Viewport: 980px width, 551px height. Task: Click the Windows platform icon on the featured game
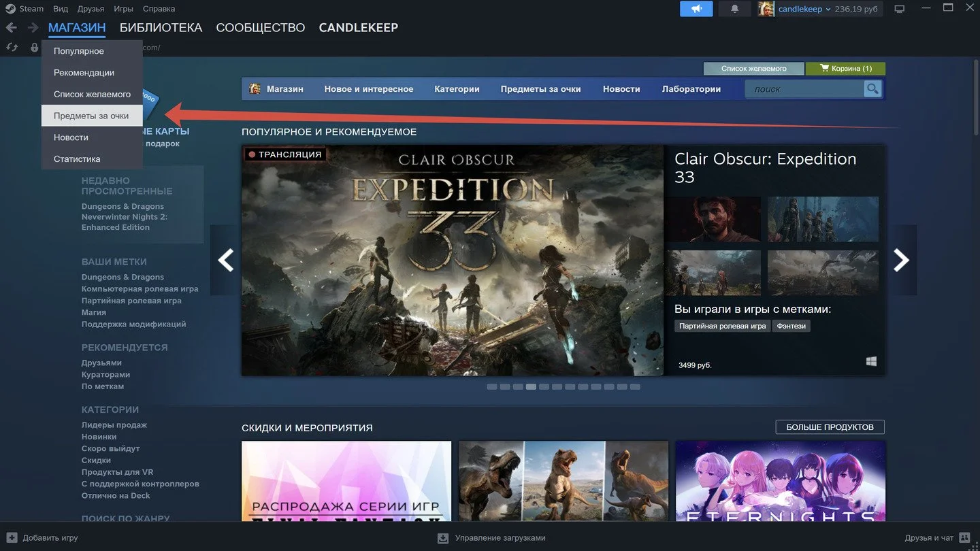[x=871, y=362]
